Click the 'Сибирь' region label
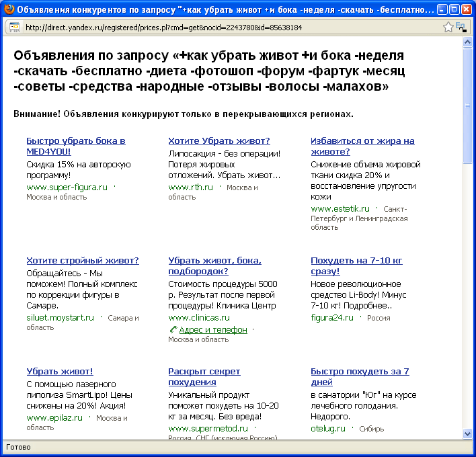This screenshot has height=457, width=476. coord(372,429)
